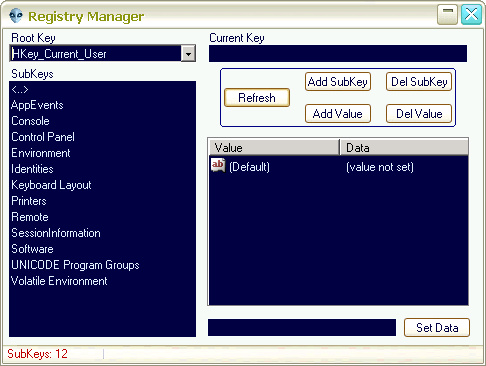
Task: Click the (value not set) data cell
Action: click(x=380, y=167)
